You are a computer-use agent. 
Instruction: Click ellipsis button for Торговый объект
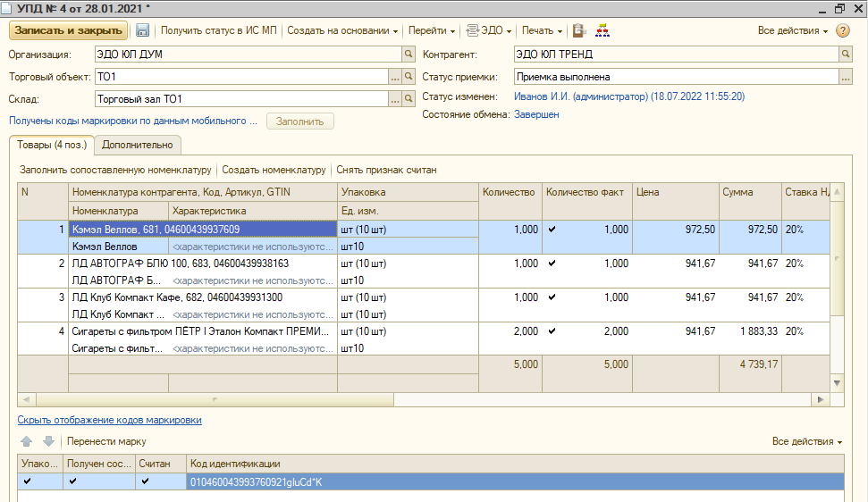[395, 77]
